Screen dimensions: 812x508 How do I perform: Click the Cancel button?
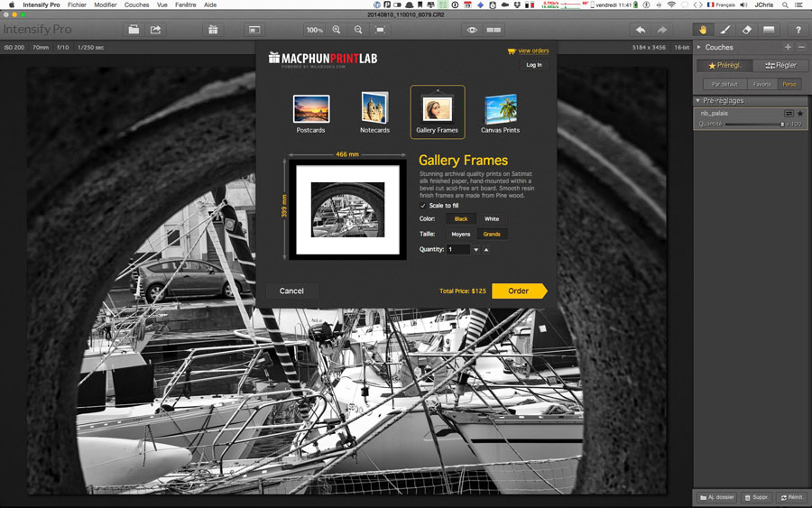point(291,291)
